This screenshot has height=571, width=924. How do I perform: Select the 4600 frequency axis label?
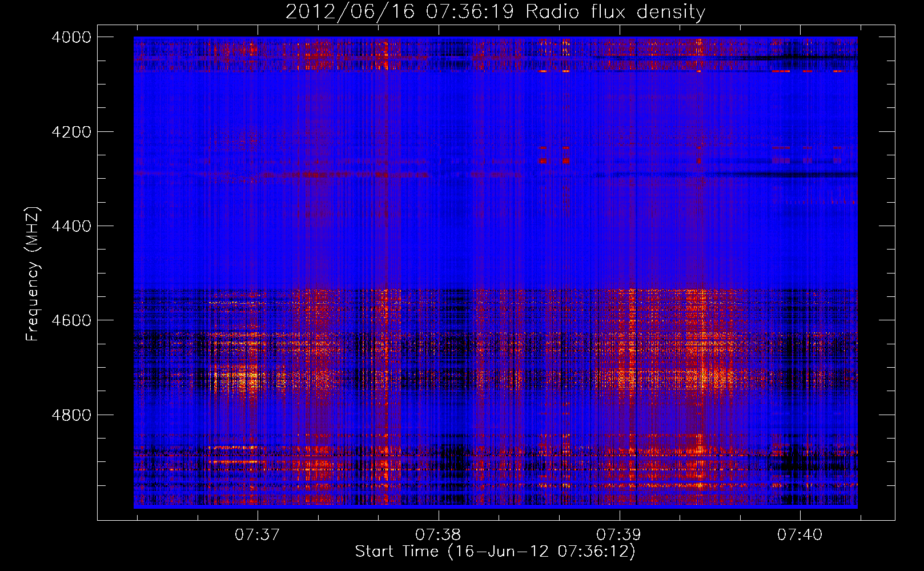(71, 320)
